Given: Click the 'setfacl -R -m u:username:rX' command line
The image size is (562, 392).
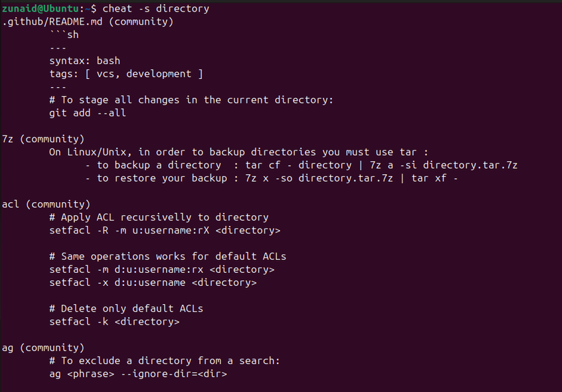Looking at the screenshot, I should pyautogui.click(x=164, y=231).
